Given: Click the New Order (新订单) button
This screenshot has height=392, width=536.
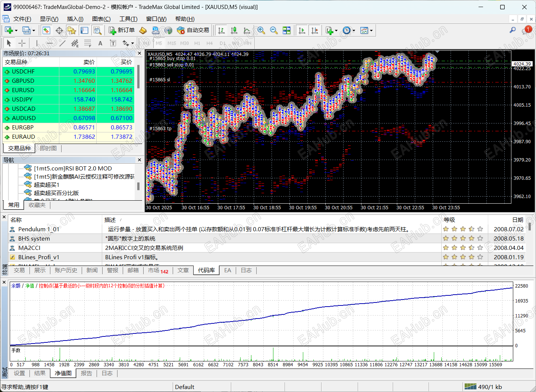Looking at the screenshot, I should 122,30.
